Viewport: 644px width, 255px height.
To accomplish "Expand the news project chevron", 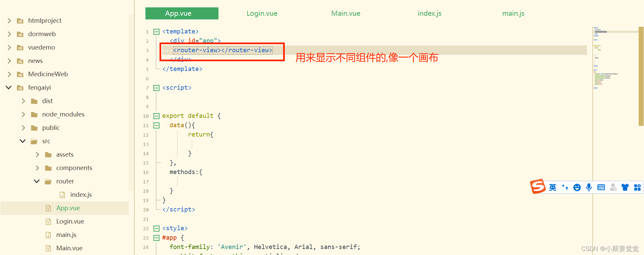I will [x=9, y=61].
